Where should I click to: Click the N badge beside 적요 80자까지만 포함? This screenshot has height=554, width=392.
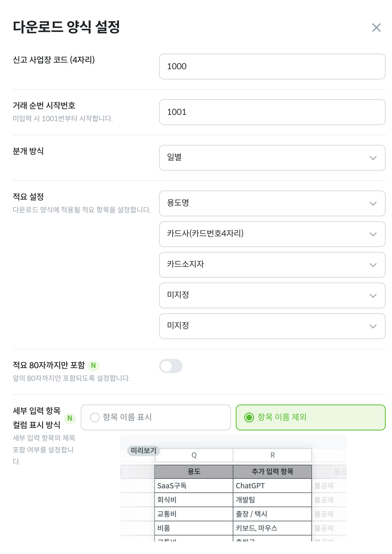tap(93, 366)
